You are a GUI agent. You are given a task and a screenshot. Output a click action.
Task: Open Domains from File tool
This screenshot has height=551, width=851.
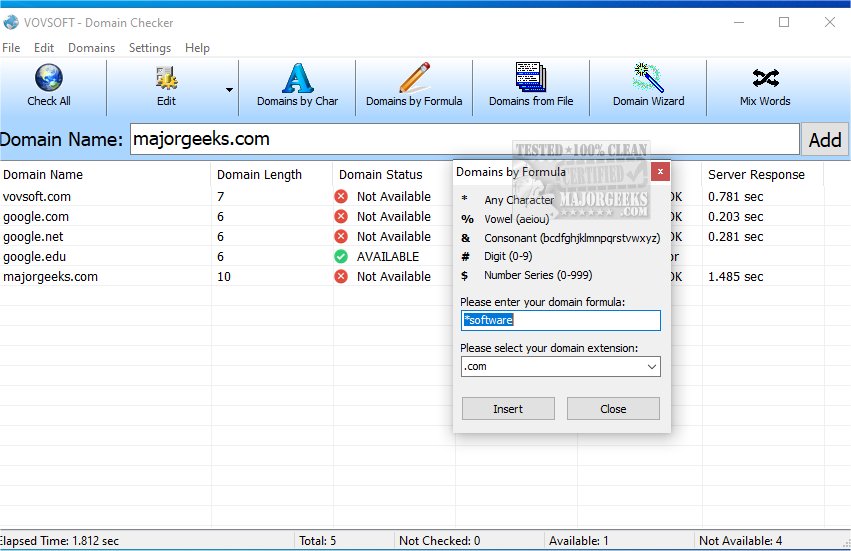pos(531,87)
